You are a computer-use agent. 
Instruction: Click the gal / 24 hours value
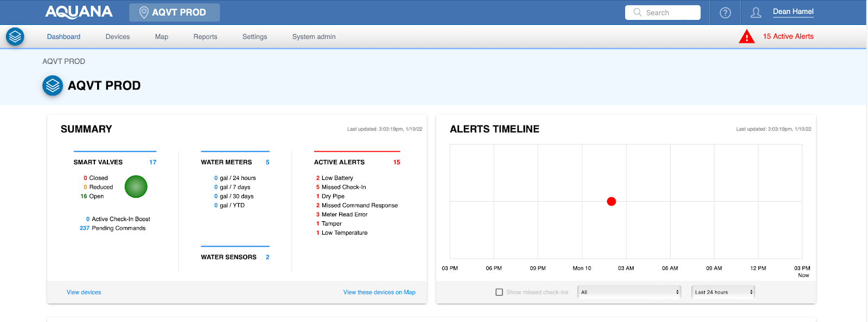pos(235,178)
